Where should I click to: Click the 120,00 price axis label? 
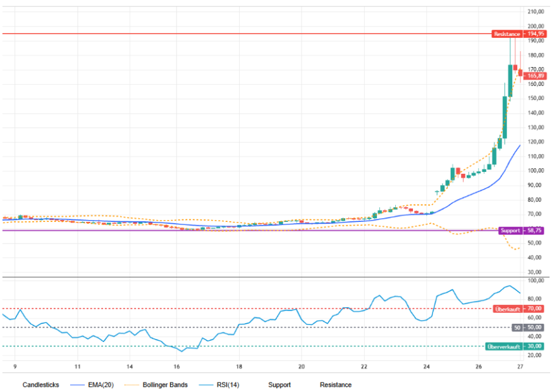pyautogui.click(x=536, y=142)
